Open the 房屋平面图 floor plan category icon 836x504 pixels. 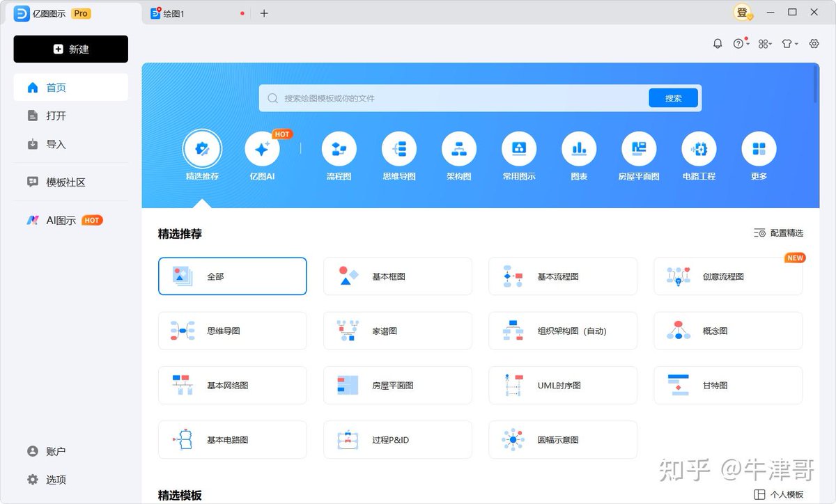[x=639, y=149]
